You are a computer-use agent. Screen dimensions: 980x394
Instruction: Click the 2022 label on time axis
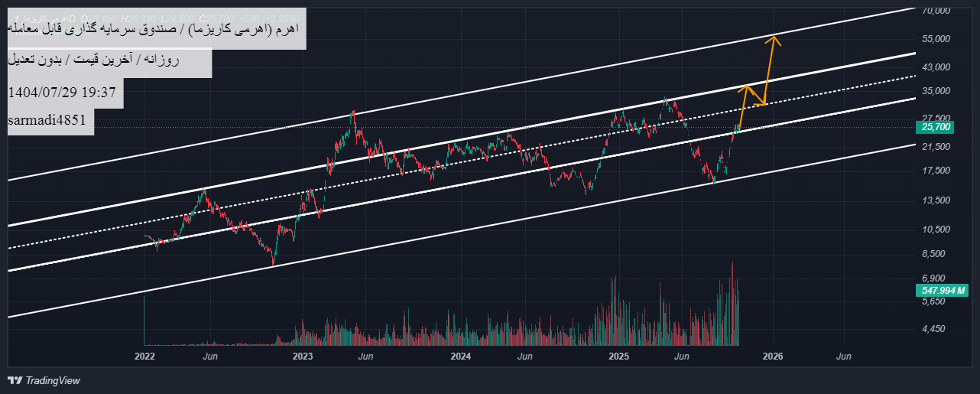click(x=144, y=357)
